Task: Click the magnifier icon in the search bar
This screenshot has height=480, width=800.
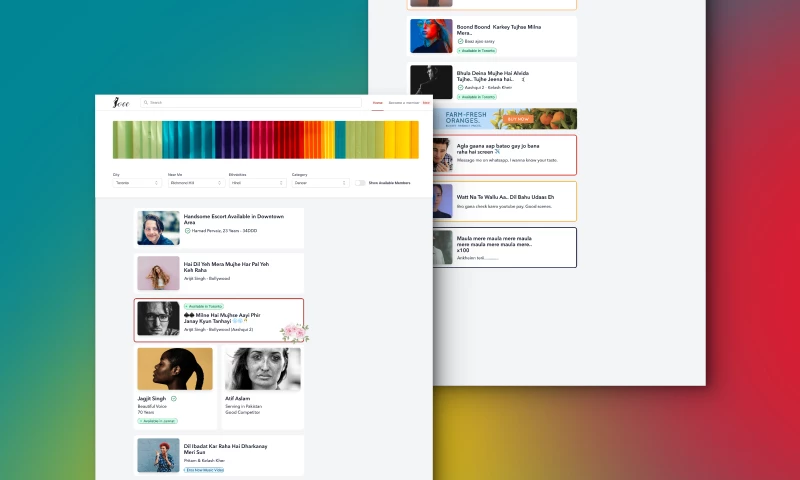Action: coord(145,102)
